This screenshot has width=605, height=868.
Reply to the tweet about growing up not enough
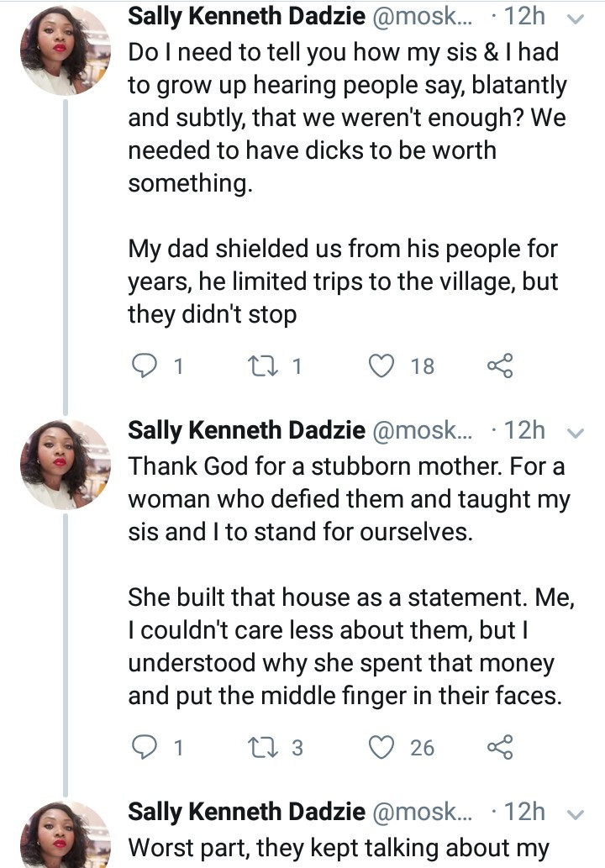point(145,365)
